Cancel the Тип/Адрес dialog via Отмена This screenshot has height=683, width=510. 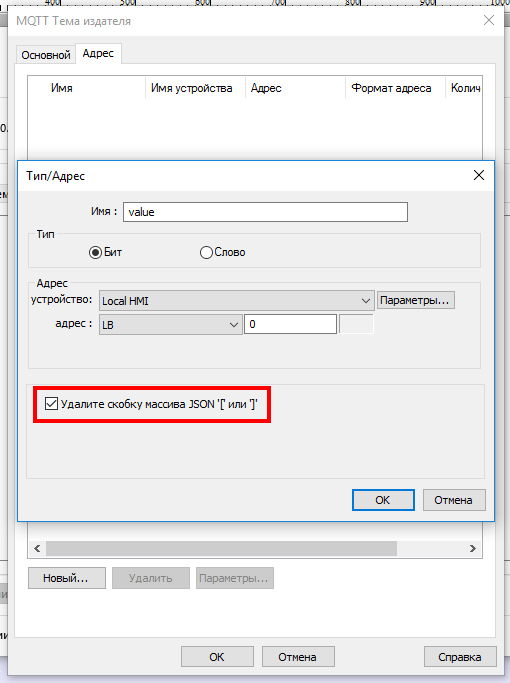click(453, 500)
